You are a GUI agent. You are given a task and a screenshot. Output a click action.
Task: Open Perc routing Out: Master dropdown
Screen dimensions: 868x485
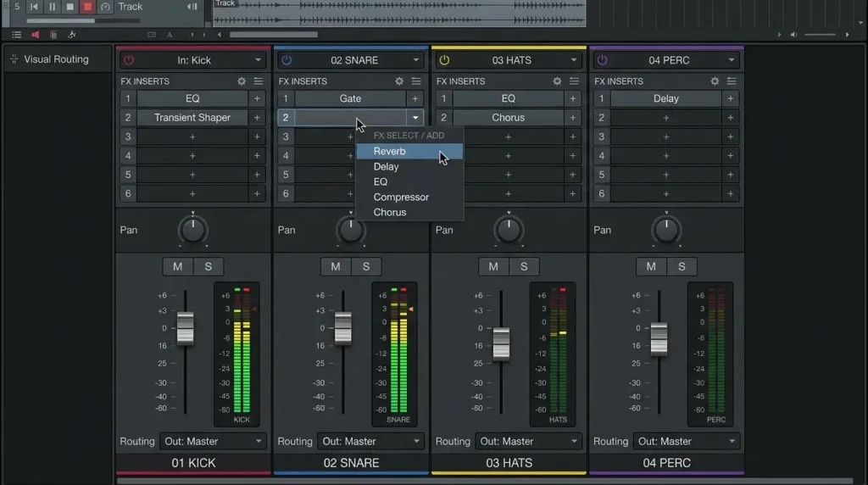click(686, 441)
